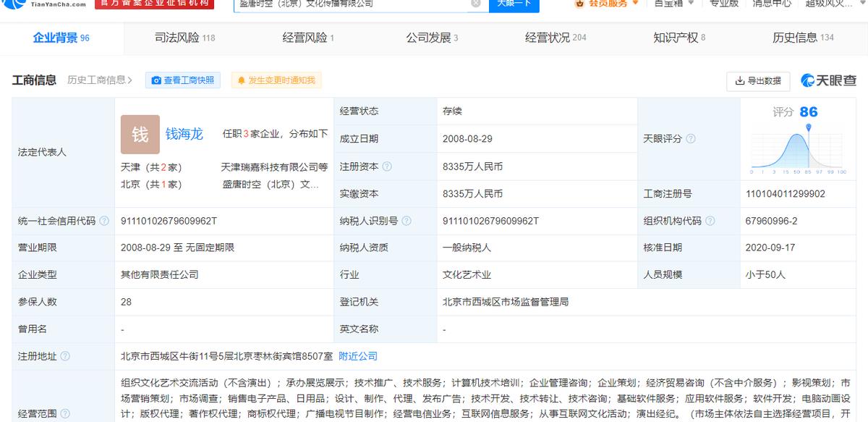Click the help icon next to 组织机构代码
Viewport: 868px width, 422px height.
[x=710, y=221]
